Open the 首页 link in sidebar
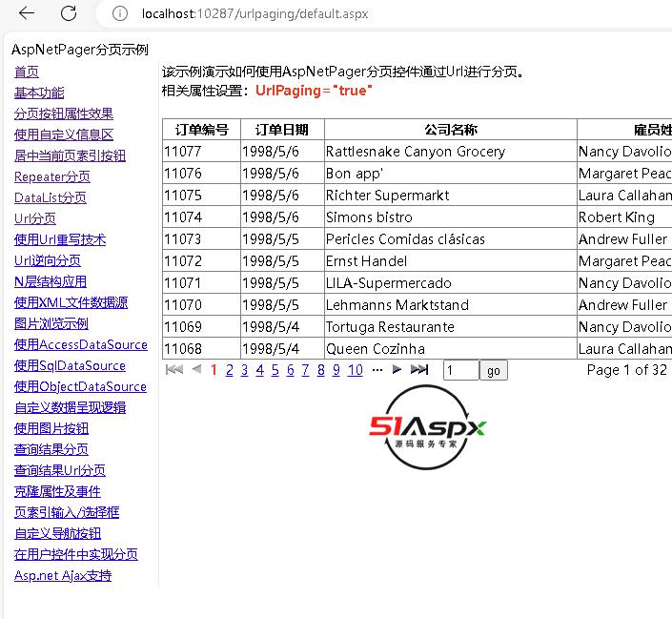 pos(27,72)
